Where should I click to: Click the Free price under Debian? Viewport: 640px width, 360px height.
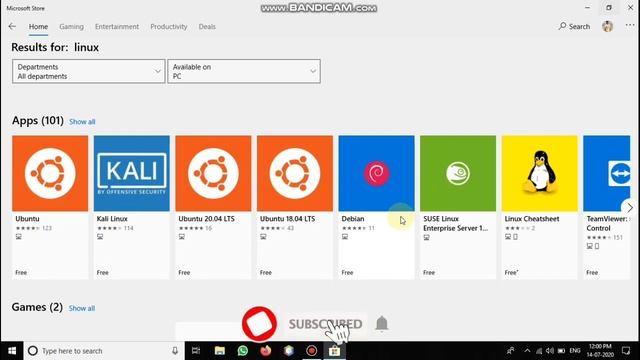pyautogui.click(x=347, y=272)
